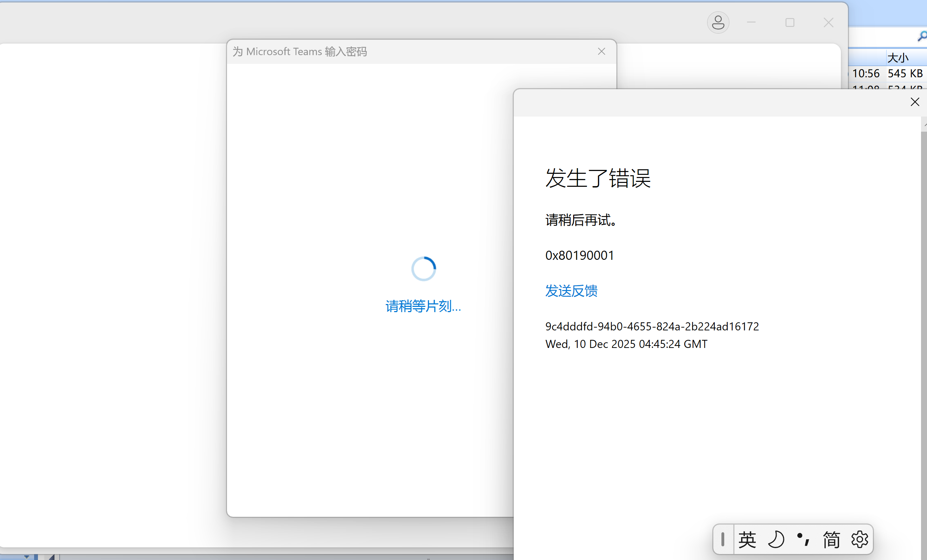Toggle IME half/full width moon icon
Viewport: 927px width, 560px height.
[x=776, y=540]
